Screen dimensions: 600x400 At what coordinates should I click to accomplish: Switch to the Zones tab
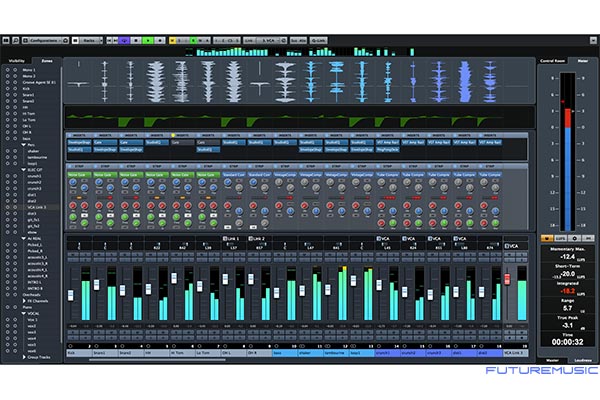coord(47,61)
